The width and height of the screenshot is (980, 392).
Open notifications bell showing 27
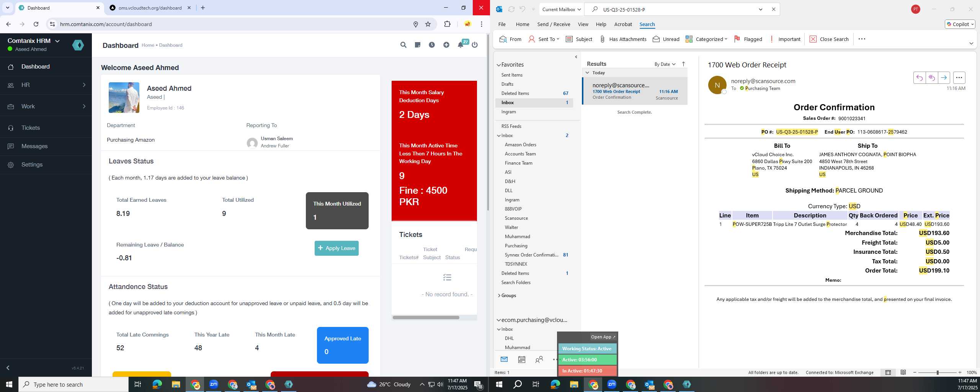pos(461,45)
